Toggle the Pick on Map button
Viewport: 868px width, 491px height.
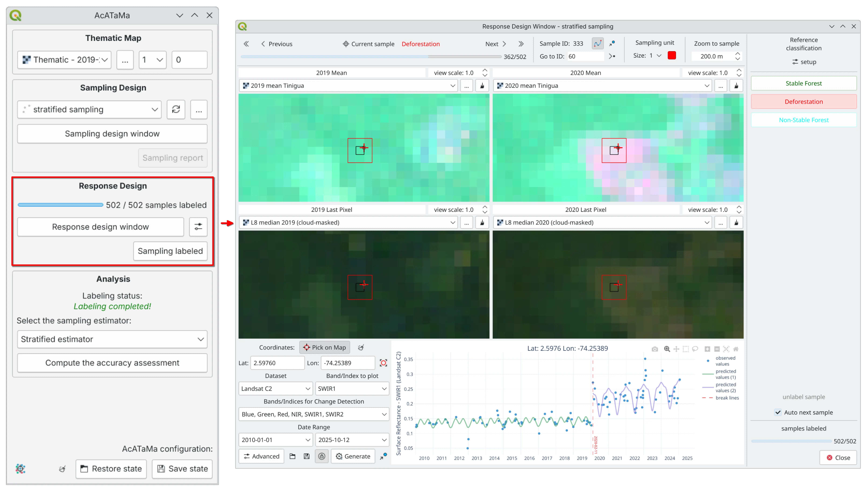pos(324,347)
